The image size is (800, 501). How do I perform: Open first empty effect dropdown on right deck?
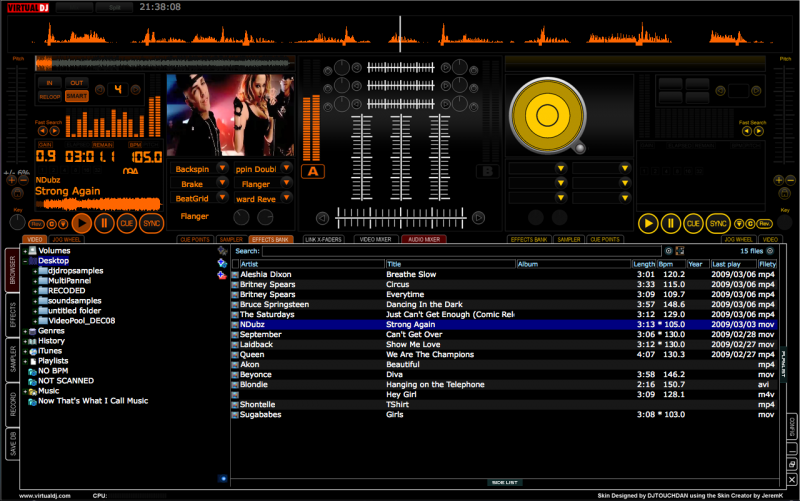[561, 168]
